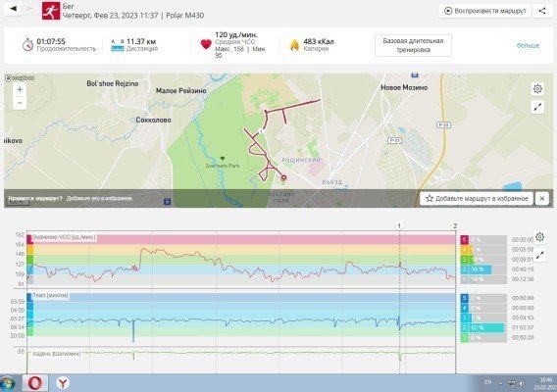557x392 pixels.
Task: Click the distance A-B icon
Action: tap(118, 45)
